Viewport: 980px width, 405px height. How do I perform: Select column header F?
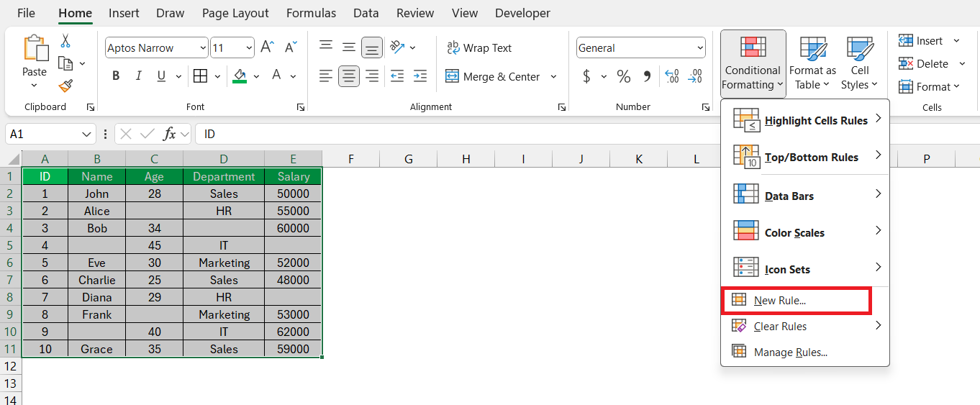pyautogui.click(x=351, y=159)
